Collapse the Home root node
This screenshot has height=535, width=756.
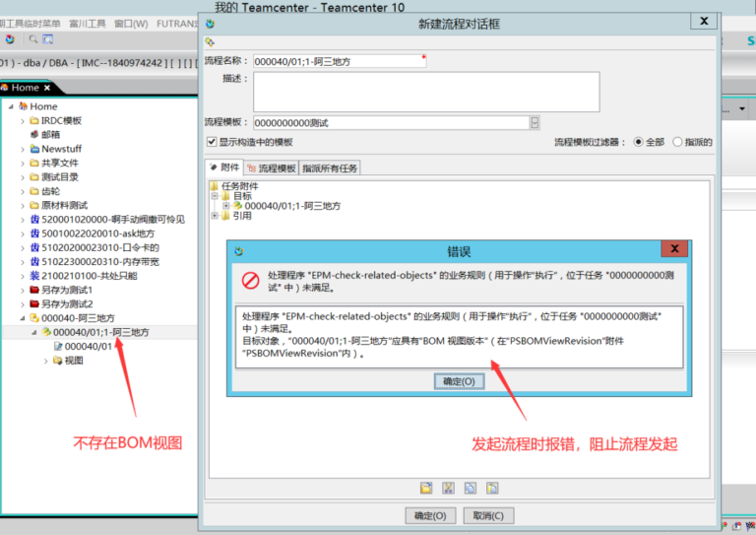[x=11, y=106]
